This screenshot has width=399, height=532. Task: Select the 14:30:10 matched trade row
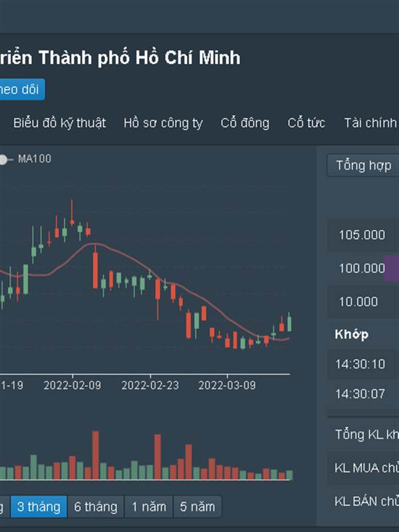360,364
